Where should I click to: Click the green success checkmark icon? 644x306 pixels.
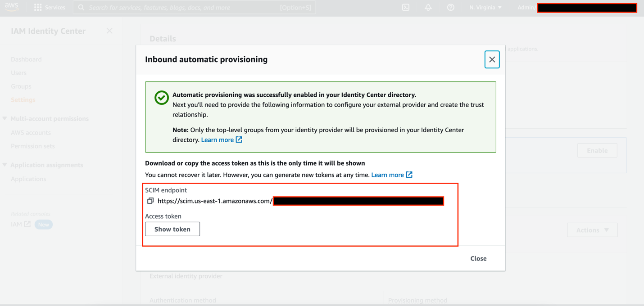[161, 98]
